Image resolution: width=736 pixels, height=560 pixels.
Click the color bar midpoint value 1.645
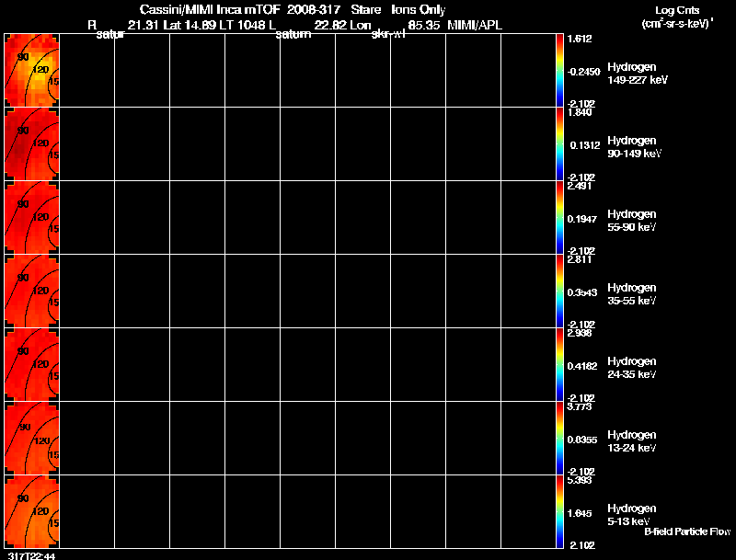(x=580, y=514)
